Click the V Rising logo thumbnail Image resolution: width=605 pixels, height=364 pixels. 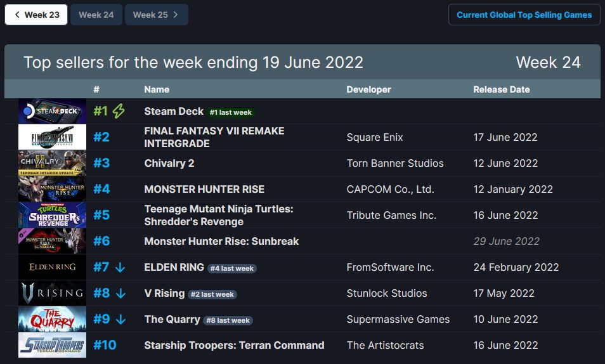[x=52, y=293]
